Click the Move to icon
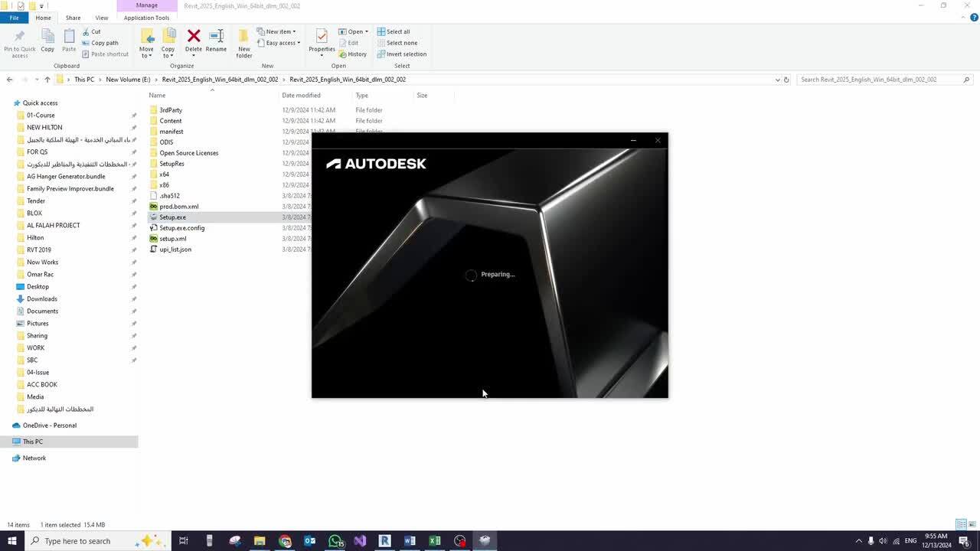The width and height of the screenshot is (980, 551). pyautogui.click(x=146, y=42)
